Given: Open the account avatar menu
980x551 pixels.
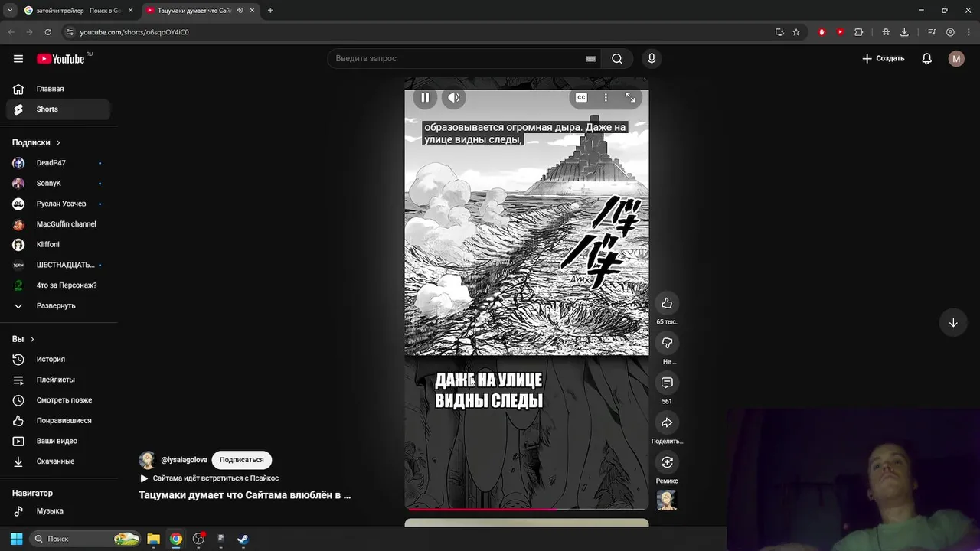Looking at the screenshot, I should (956, 58).
